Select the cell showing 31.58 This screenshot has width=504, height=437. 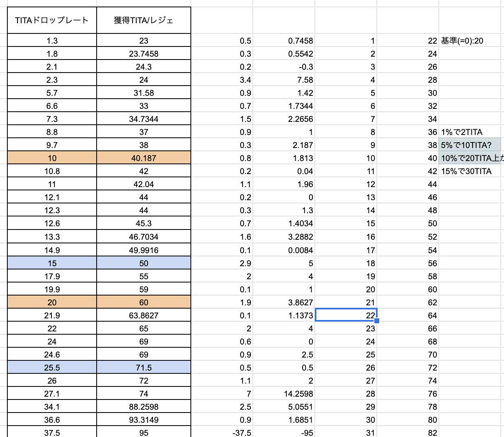click(144, 93)
